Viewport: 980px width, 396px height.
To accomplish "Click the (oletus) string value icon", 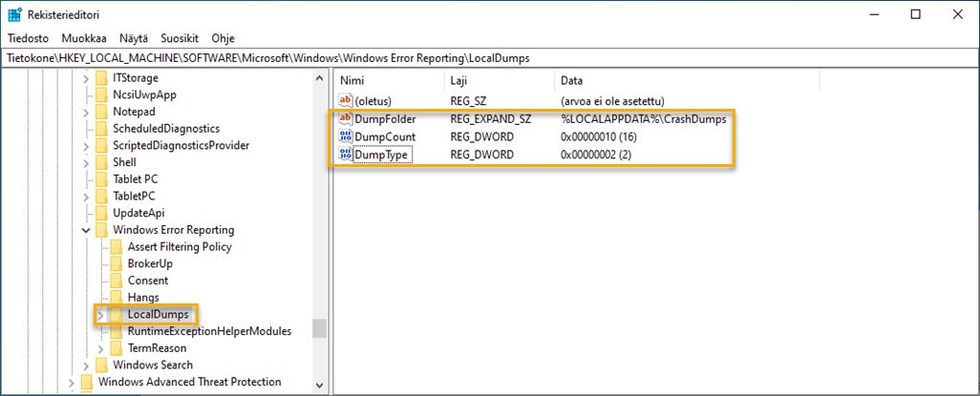I will (x=346, y=100).
